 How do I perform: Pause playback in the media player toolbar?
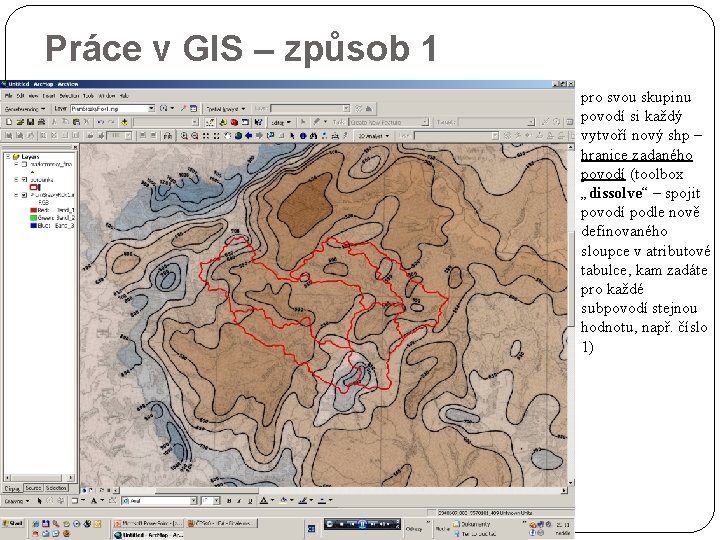[362, 524]
